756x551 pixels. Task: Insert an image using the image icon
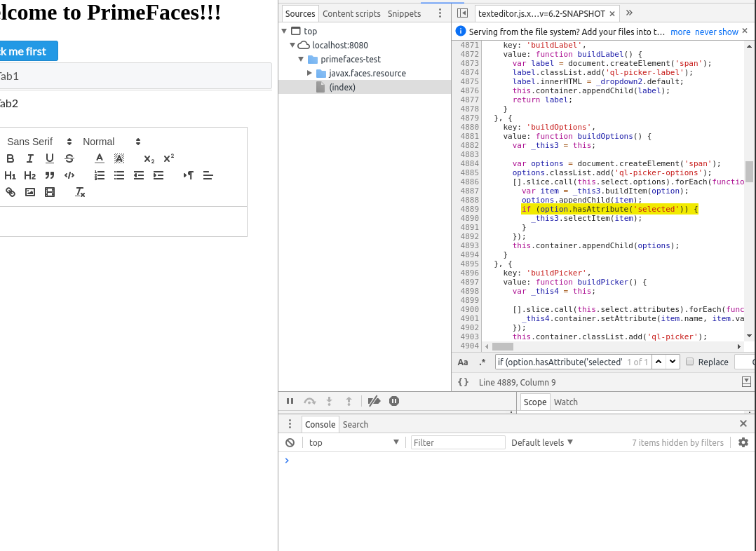29,191
